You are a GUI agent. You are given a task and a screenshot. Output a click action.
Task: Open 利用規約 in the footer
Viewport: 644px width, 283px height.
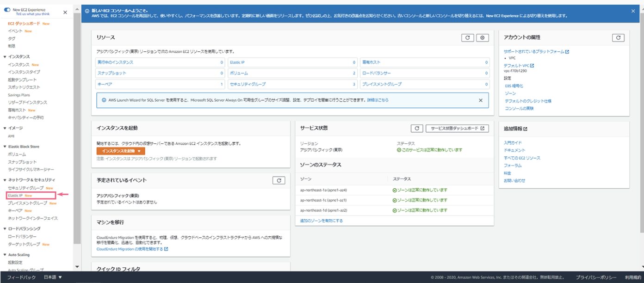pos(632,277)
